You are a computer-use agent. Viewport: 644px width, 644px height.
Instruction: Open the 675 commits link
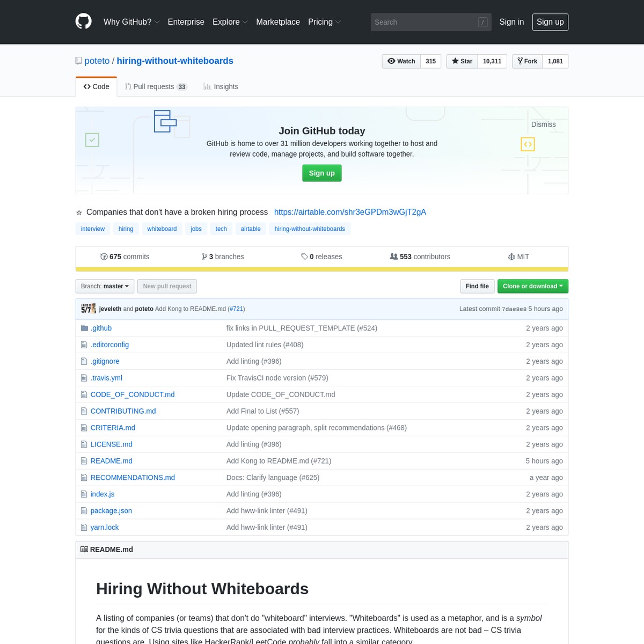point(125,257)
